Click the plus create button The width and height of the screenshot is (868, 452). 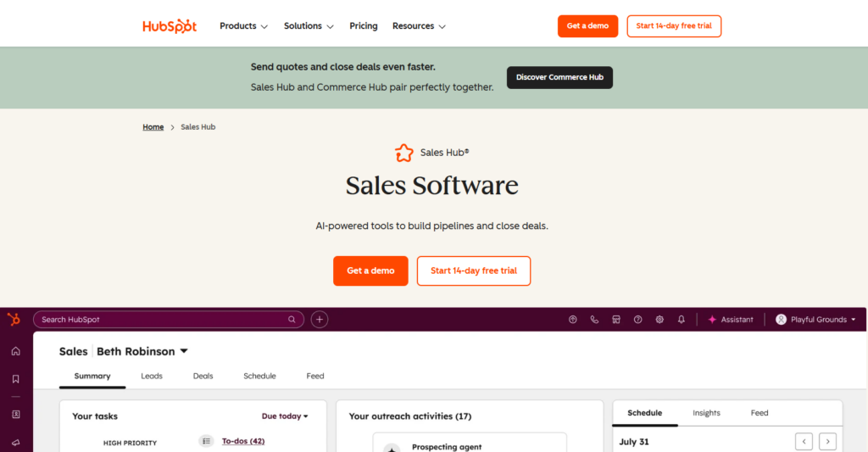tap(320, 320)
